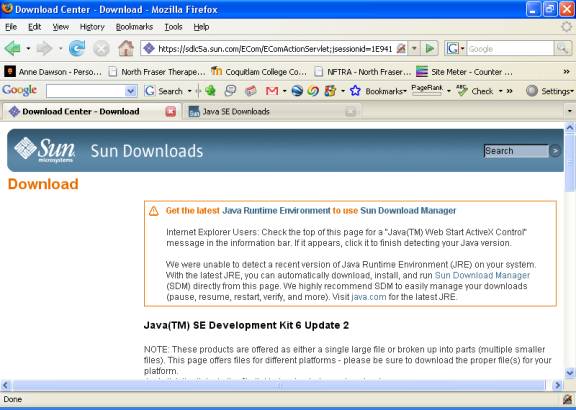Open the spell Check dropdown arrow
This screenshot has height=410, width=576.
[x=500, y=91]
